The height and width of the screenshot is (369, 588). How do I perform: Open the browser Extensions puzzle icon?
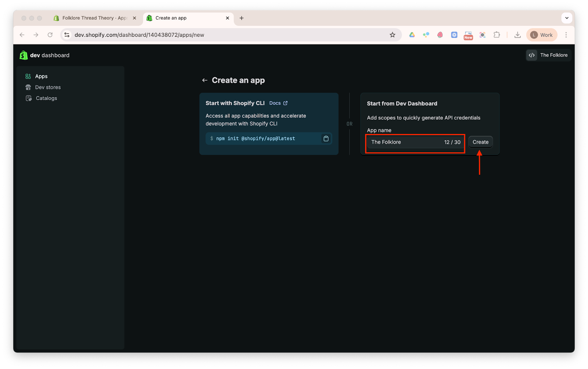(x=496, y=35)
